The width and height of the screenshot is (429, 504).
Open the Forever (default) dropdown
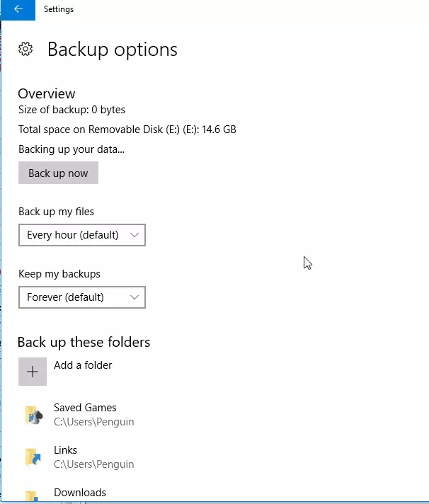pyautogui.click(x=82, y=297)
